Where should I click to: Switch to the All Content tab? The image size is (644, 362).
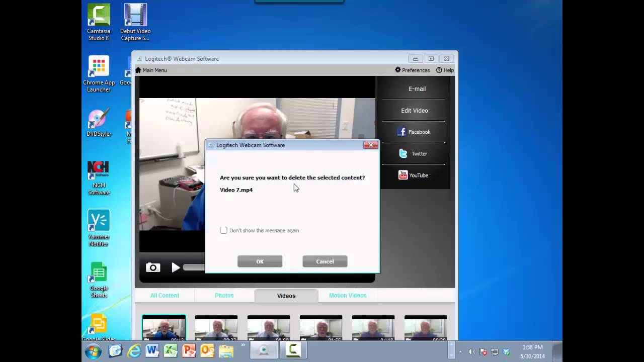point(165,296)
